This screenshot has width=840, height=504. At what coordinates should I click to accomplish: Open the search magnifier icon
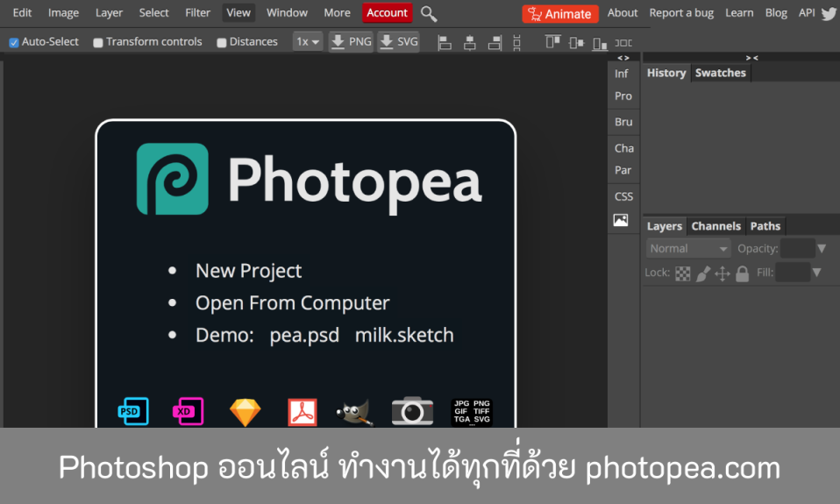(x=429, y=13)
